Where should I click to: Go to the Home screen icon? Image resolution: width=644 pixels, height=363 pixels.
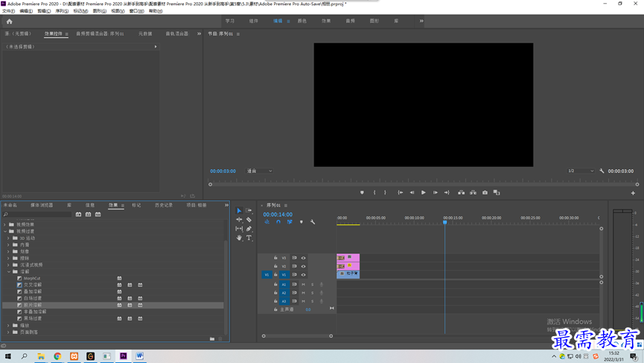pos(10,22)
